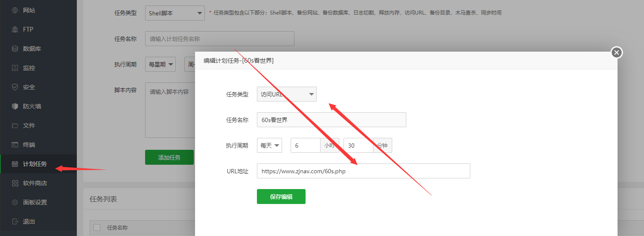Toggle the select-all checkbox in 任务列表
Image resolution: width=644 pixels, height=236 pixels.
coord(97,227)
